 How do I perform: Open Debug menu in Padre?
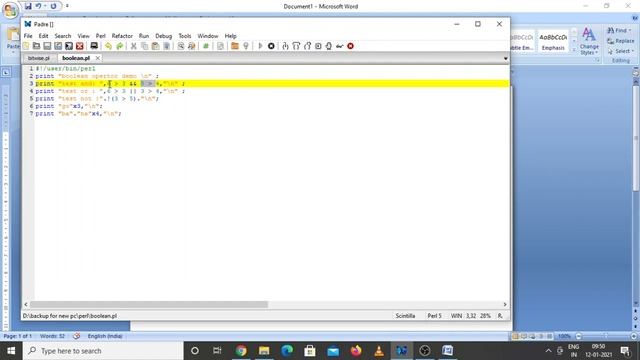[x=163, y=36]
